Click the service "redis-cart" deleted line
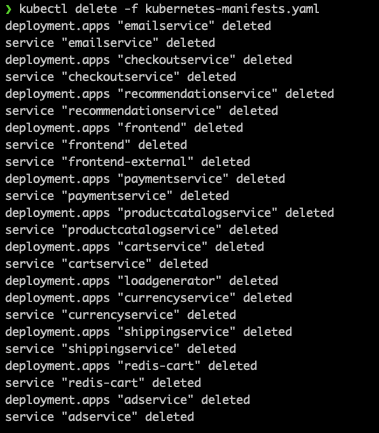 tap(103, 383)
